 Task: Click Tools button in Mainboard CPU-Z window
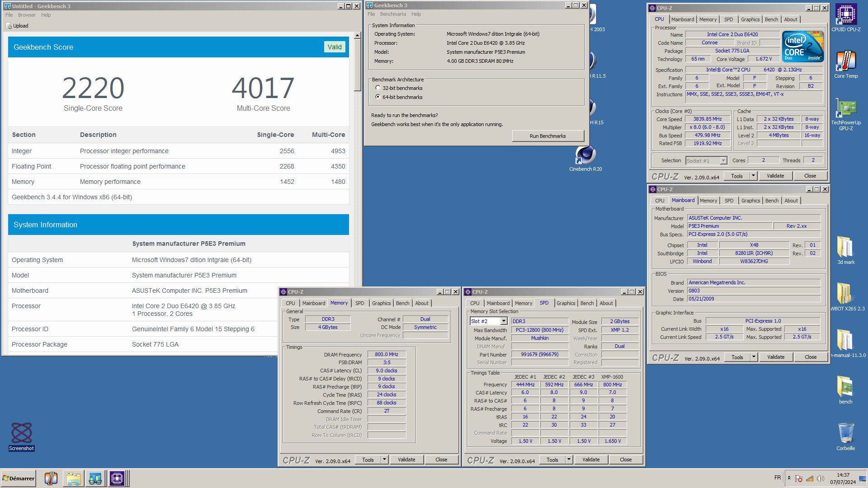[737, 357]
